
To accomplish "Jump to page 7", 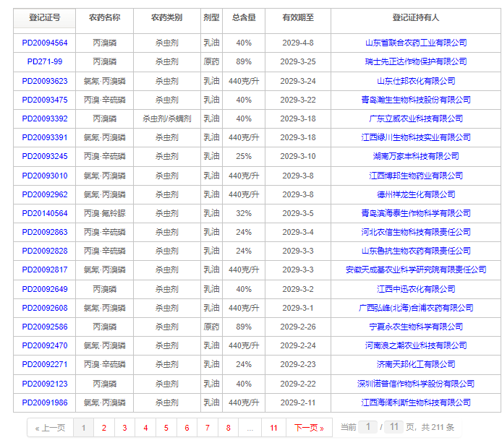I will (x=208, y=428).
